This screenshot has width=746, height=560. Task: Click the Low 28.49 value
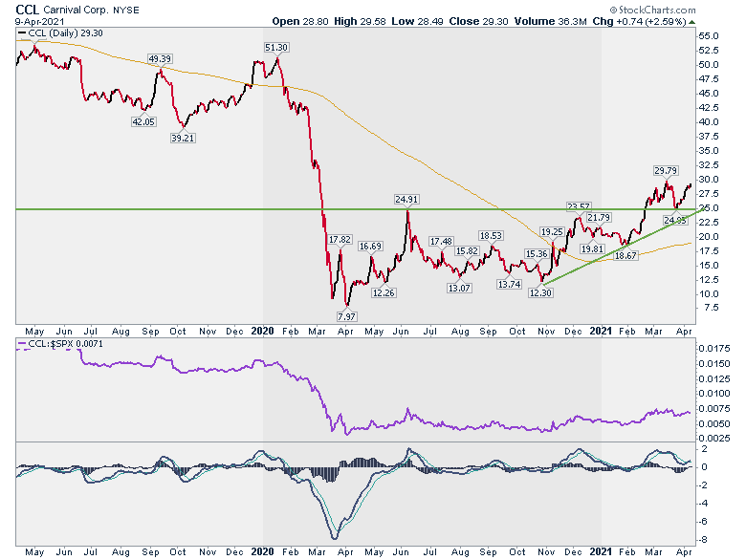click(417, 21)
